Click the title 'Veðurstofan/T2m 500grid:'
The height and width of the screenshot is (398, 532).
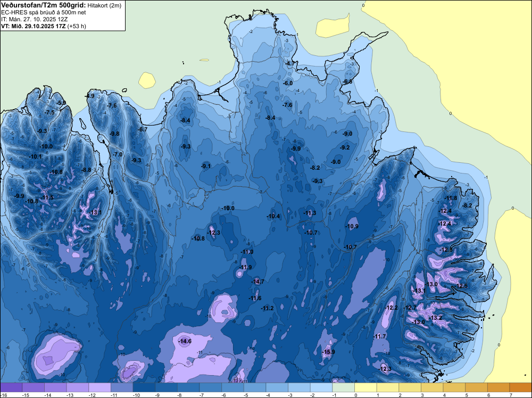click(x=44, y=5)
